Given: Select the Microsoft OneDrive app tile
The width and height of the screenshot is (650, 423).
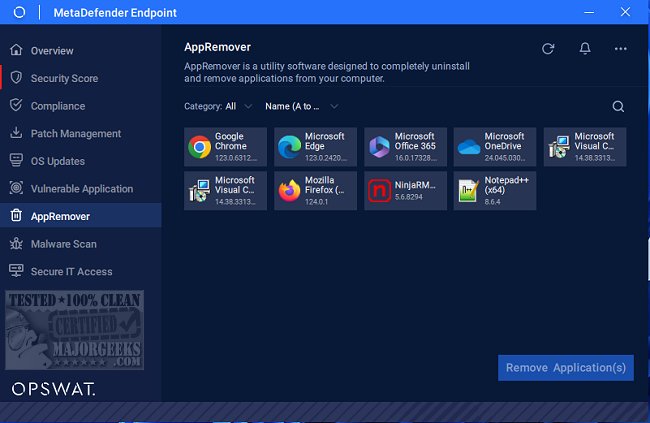Looking at the screenshot, I should click(x=495, y=147).
